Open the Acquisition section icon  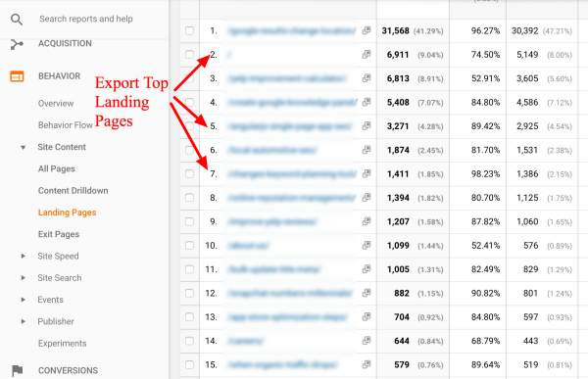17,44
